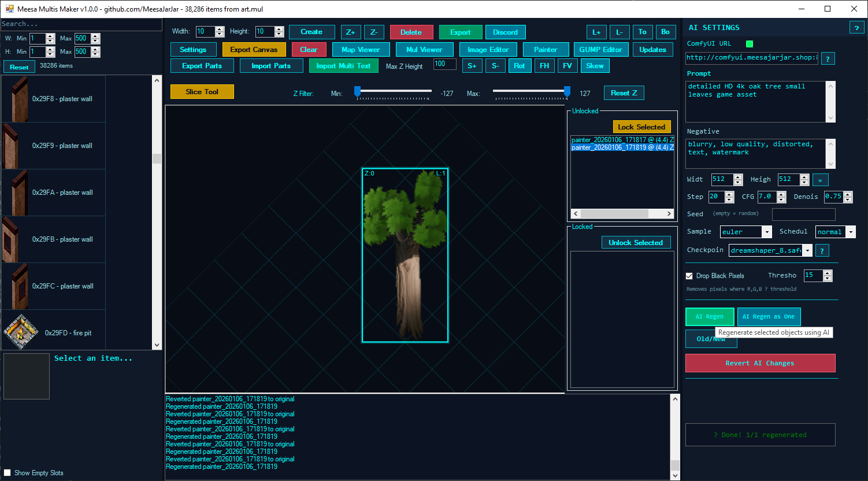This screenshot has width=868, height=481.
Task: Toggle the Drop Black Pixels checkbox
Action: (689, 276)
